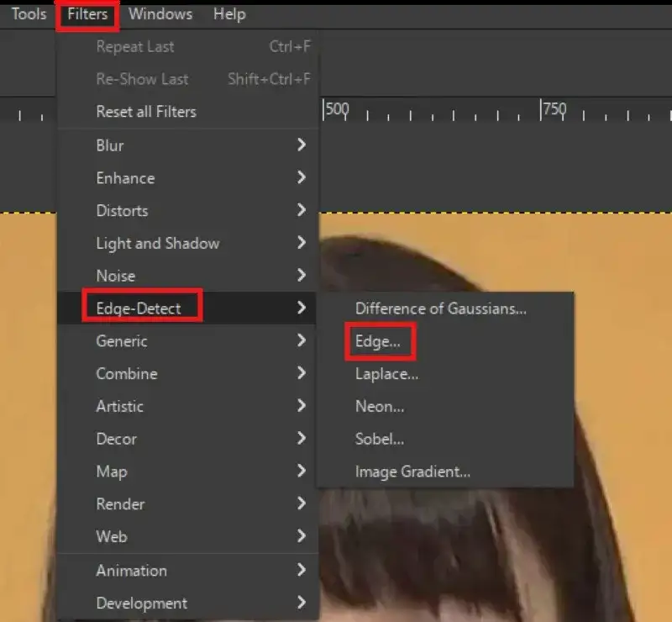The width and height of the screenshot is (672, 622).
Task: Expand the Noise submenu
Action: (116, 276)
